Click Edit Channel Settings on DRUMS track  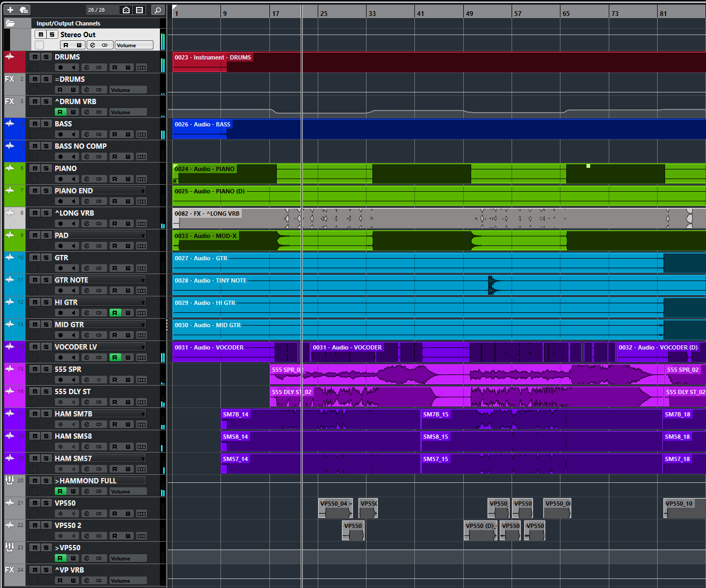pyautogui.click(x=87, y=67)
